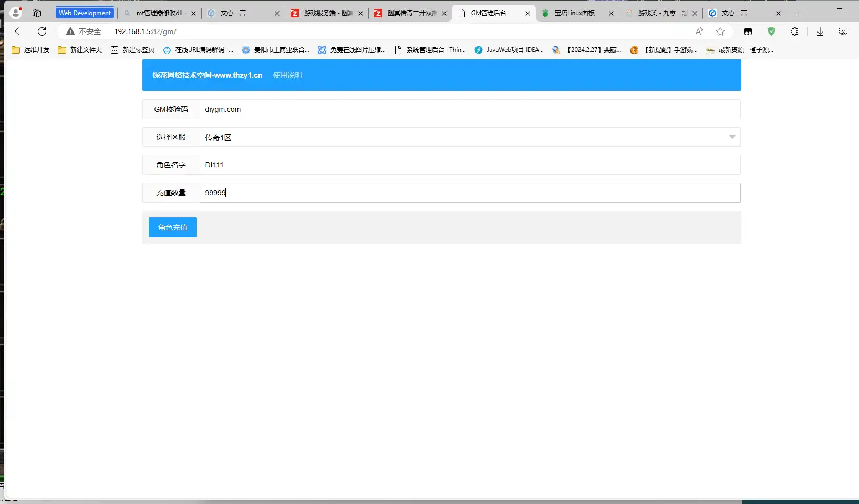
Task: Open the tab actions workspace icon
Action: pos(37,13)
